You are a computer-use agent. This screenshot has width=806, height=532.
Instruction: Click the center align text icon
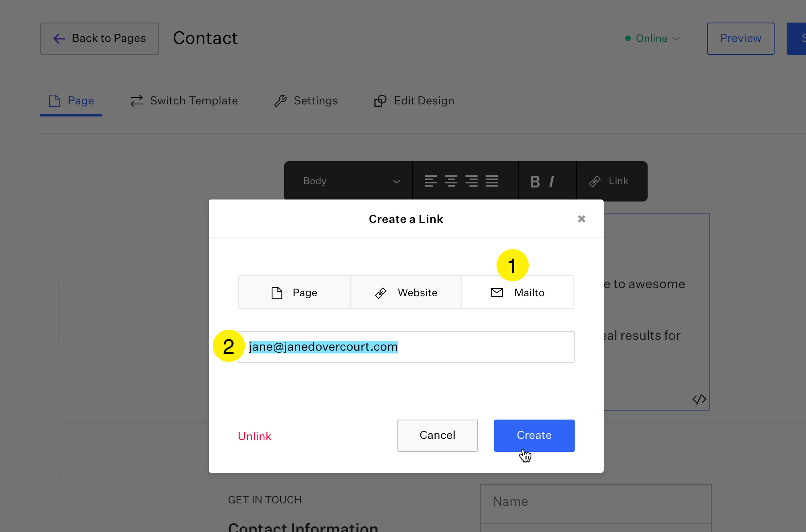[451, 181]
